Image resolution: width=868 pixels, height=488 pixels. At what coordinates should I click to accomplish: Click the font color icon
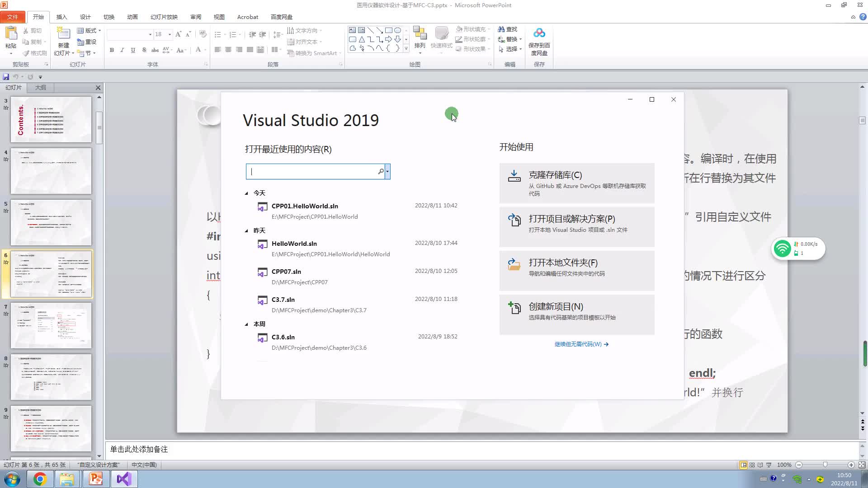click(198, 50)
